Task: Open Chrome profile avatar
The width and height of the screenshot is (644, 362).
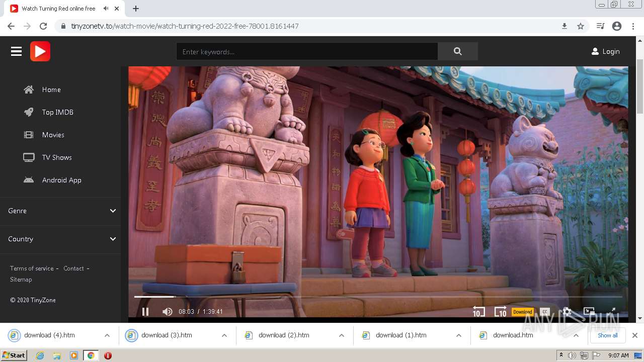Action: coord(617,26)
